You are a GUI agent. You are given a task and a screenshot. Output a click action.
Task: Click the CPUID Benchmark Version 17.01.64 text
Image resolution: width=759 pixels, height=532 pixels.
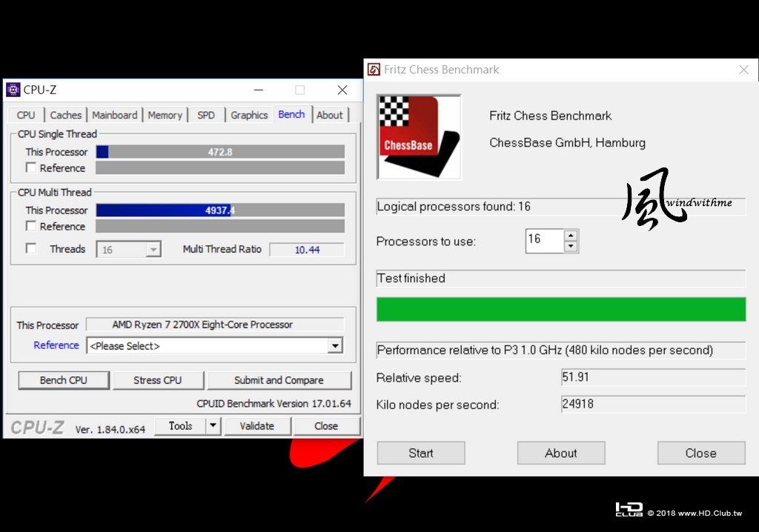click(x=274, y=404)
